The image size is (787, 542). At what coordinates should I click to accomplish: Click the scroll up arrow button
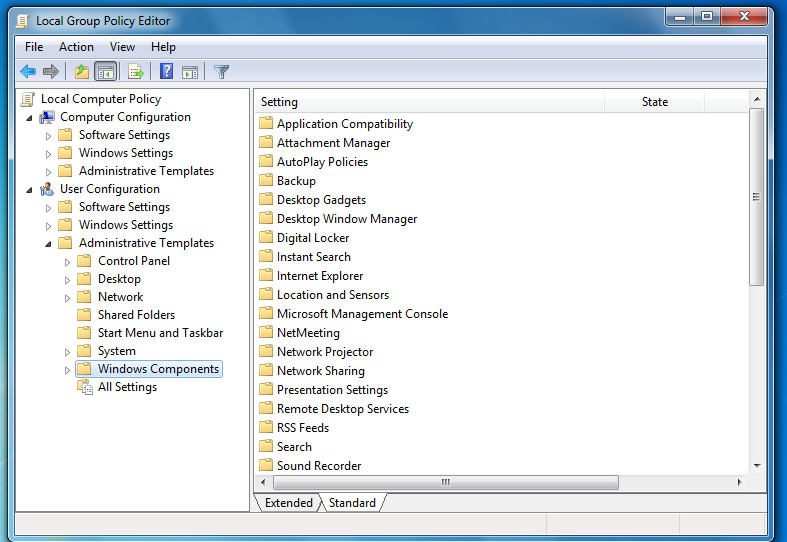point(757,99)
